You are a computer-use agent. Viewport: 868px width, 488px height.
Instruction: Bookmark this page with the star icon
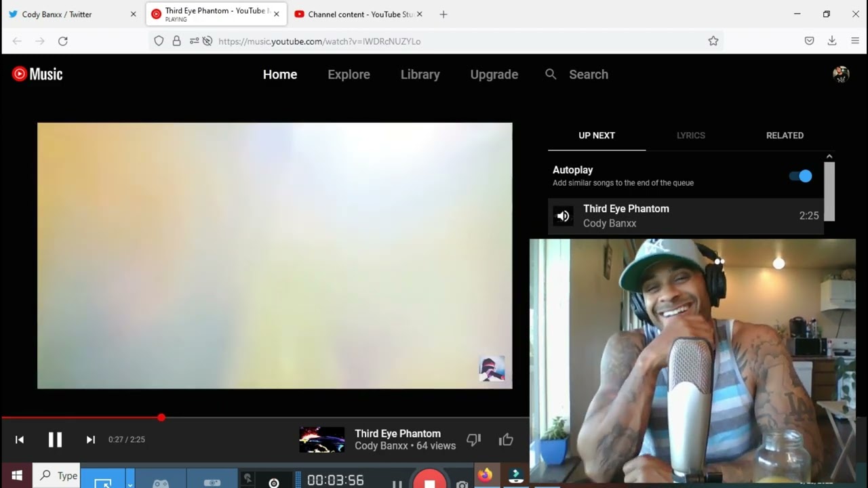coord(713,41)
